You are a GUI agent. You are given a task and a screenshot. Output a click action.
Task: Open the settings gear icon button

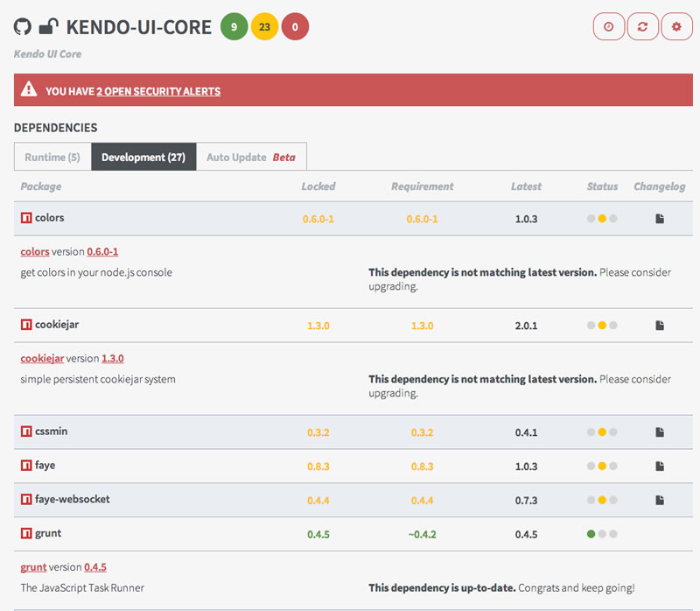click(x=676, y=27)
